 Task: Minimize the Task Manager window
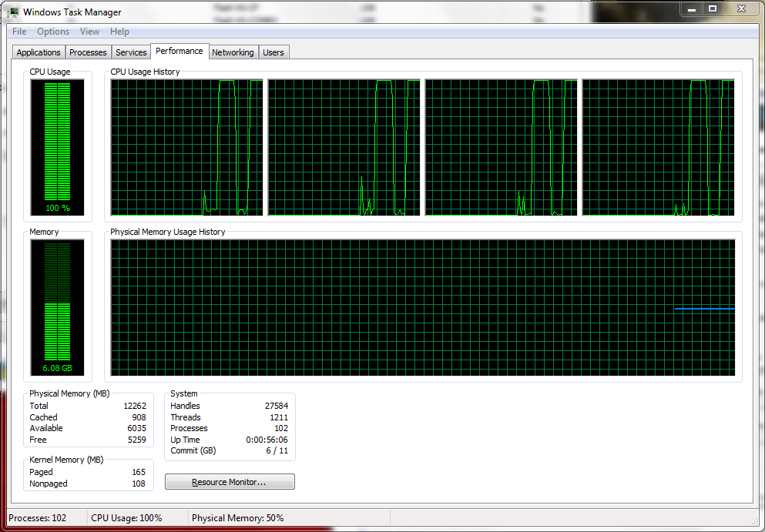[691, 8]
